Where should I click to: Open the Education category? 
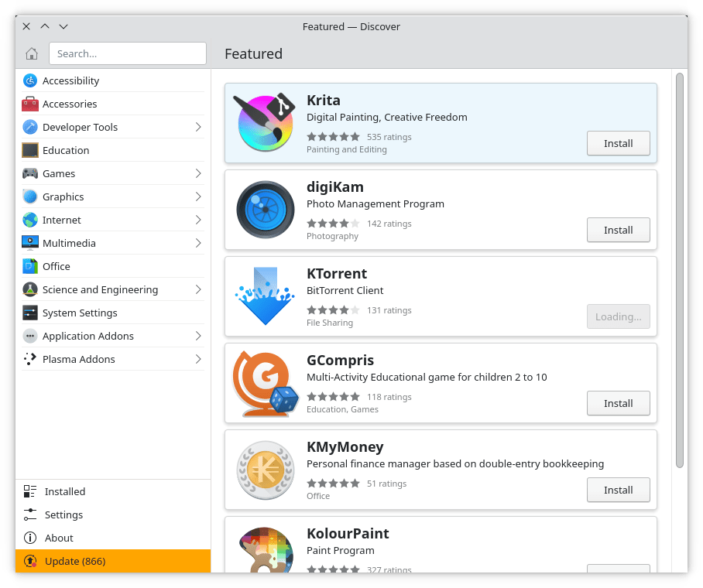[x=64, y=150]
